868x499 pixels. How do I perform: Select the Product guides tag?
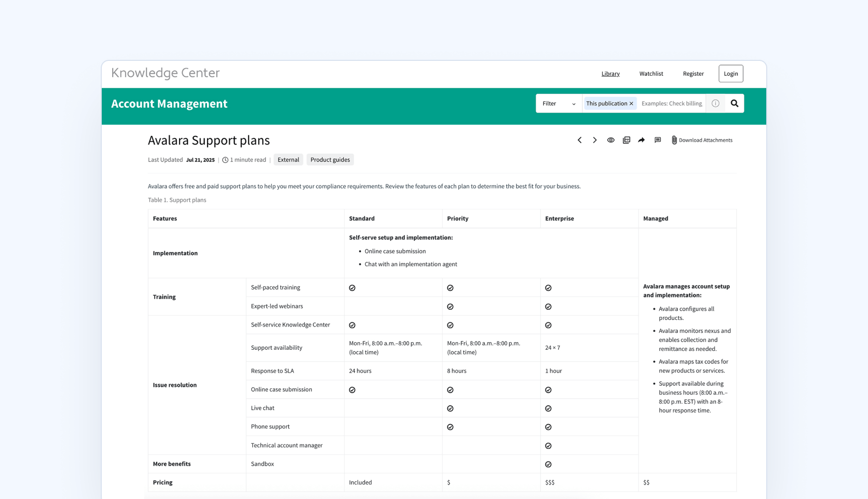tap(330, 159)
